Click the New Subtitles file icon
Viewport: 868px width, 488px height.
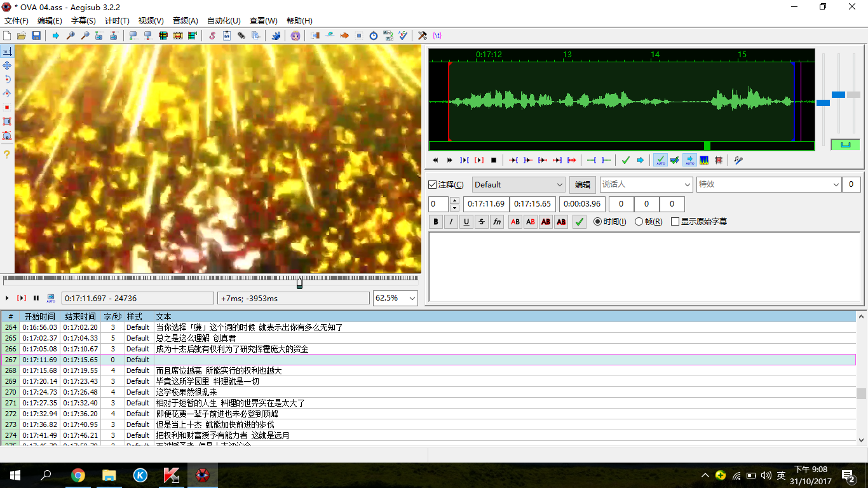click(7, 36)
